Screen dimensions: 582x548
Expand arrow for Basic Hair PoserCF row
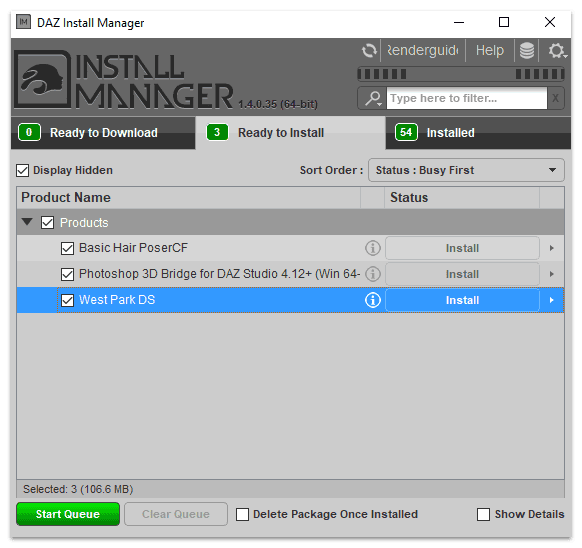552,248
